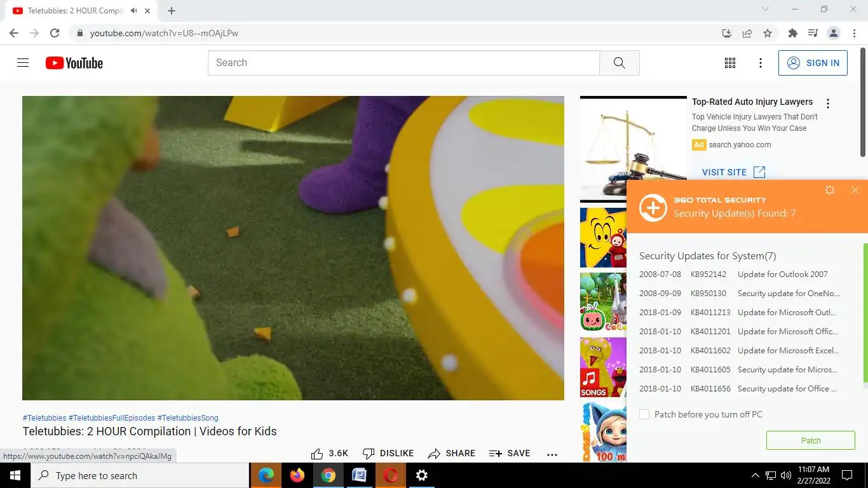868x488 pixels.
Task: Open the yellow star Teletubbies thumbnail
Action: click(603, 238)
